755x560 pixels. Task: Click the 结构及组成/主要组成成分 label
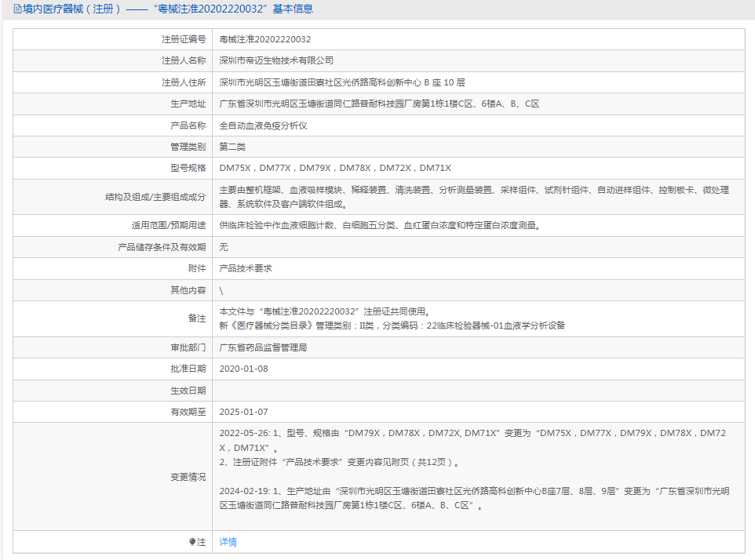(155, 197)
